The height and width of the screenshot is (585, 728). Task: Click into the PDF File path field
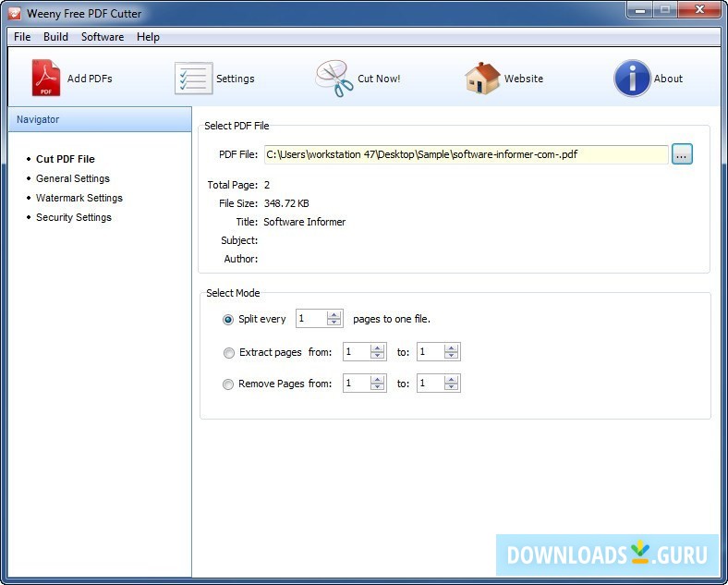tap(467, 154)
